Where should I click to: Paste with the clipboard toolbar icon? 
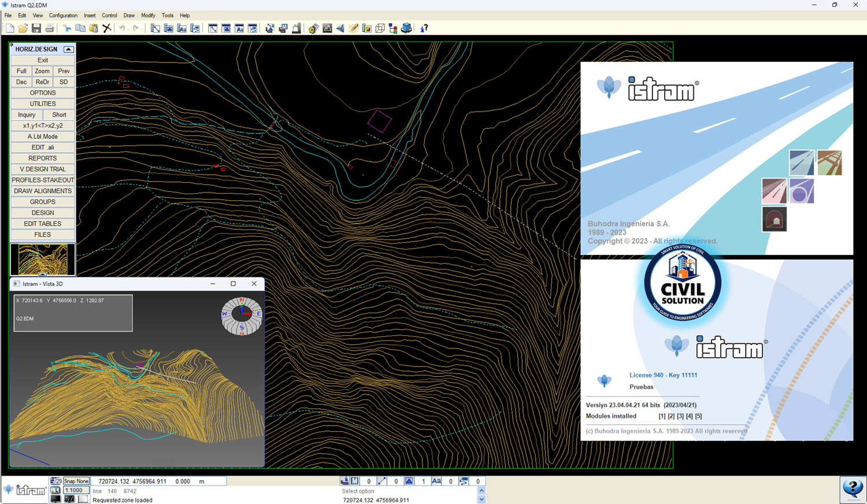(94, 28)
